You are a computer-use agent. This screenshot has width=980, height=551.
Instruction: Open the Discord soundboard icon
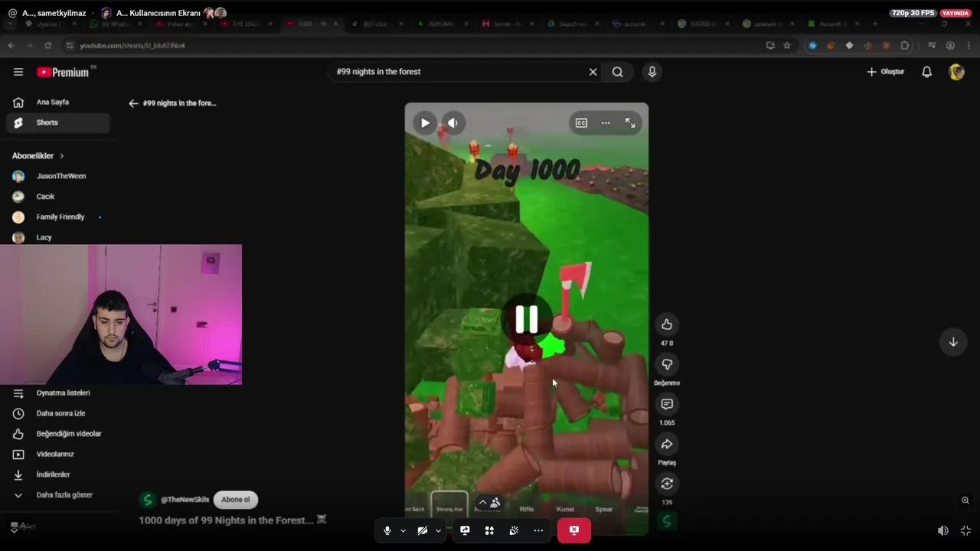514,530
